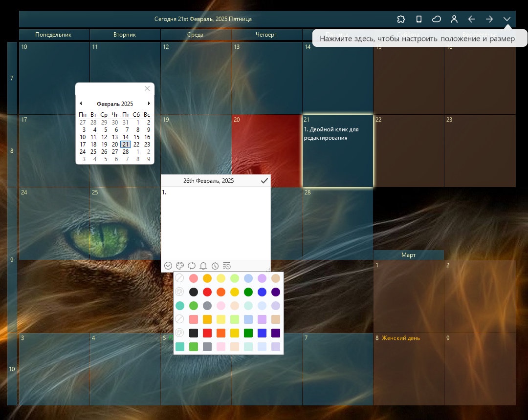Open the user account icon
528x420 pixels.
(x=454, y=19)
